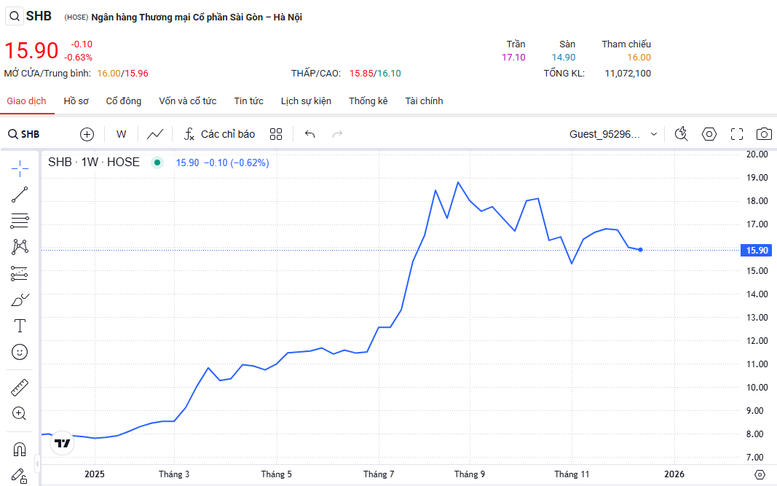777x486 pixels.
Task: Enter fullscreen chart mode
Action: [x=737, y=134]
